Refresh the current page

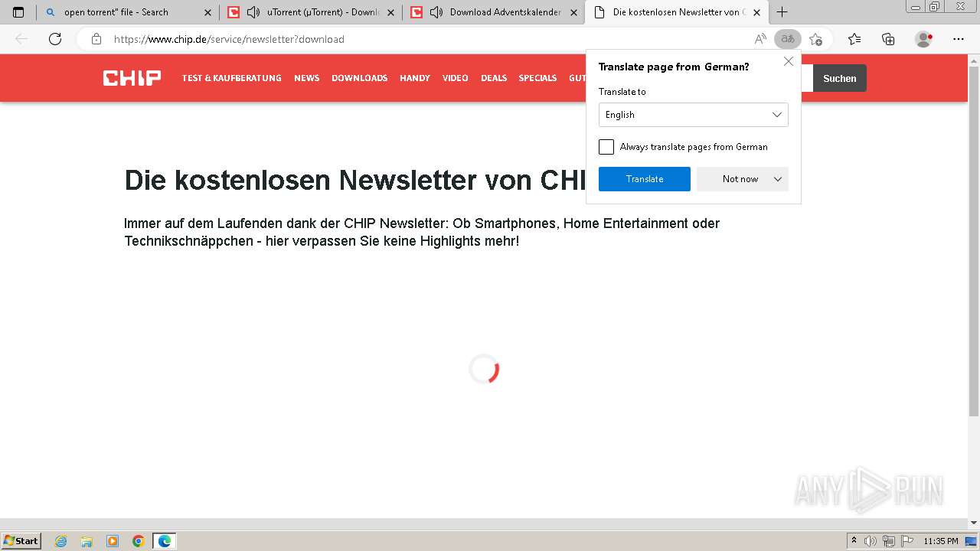click(55, 39)
